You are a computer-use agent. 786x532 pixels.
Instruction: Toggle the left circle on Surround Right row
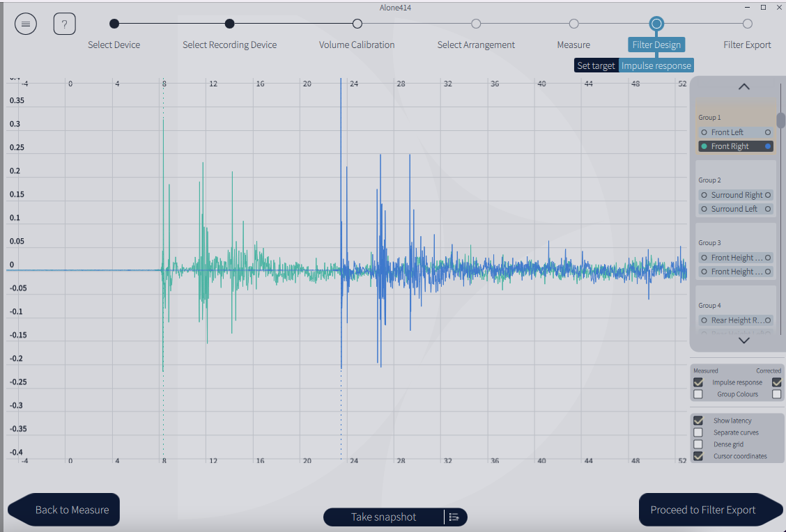[704, 195]
